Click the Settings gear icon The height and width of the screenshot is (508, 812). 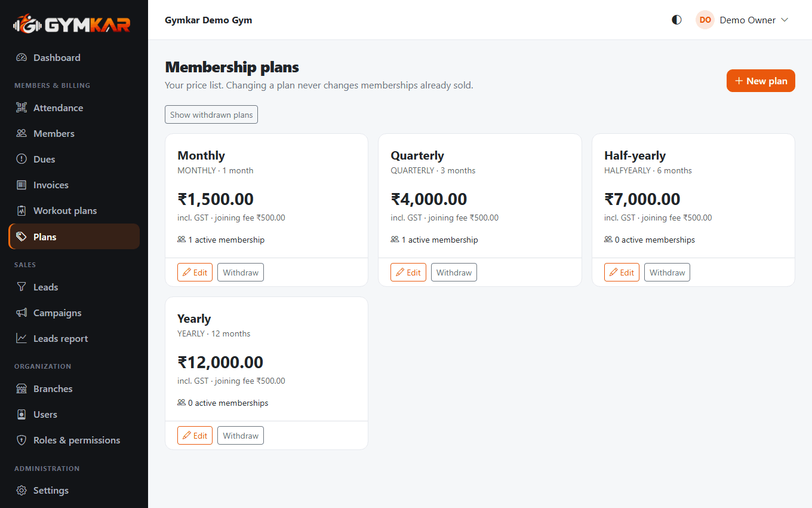click(x=21, y=490)
